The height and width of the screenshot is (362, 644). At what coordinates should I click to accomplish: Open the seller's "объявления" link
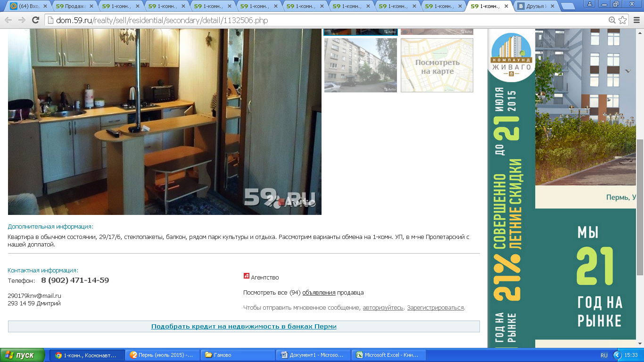point(319,292)
